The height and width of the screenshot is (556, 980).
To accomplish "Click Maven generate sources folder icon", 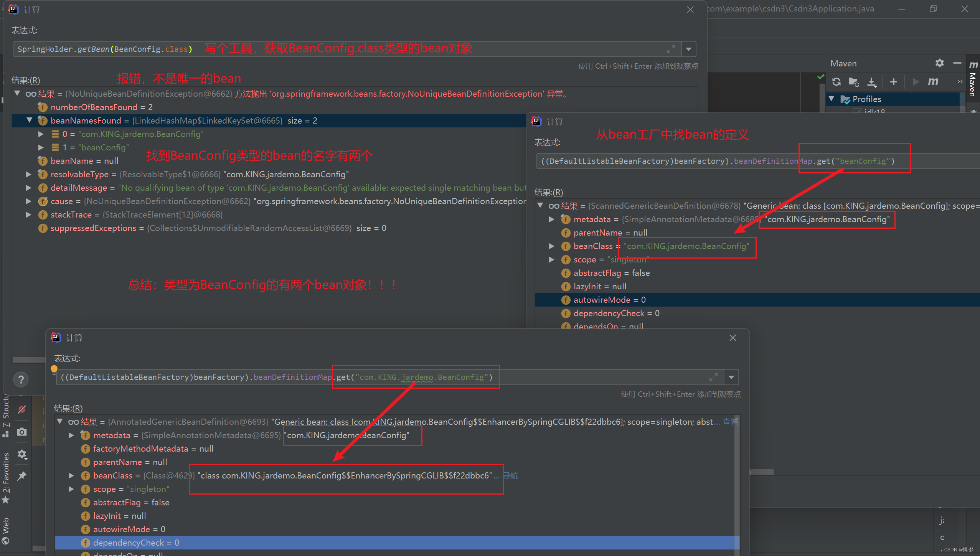I will [854, 81].
